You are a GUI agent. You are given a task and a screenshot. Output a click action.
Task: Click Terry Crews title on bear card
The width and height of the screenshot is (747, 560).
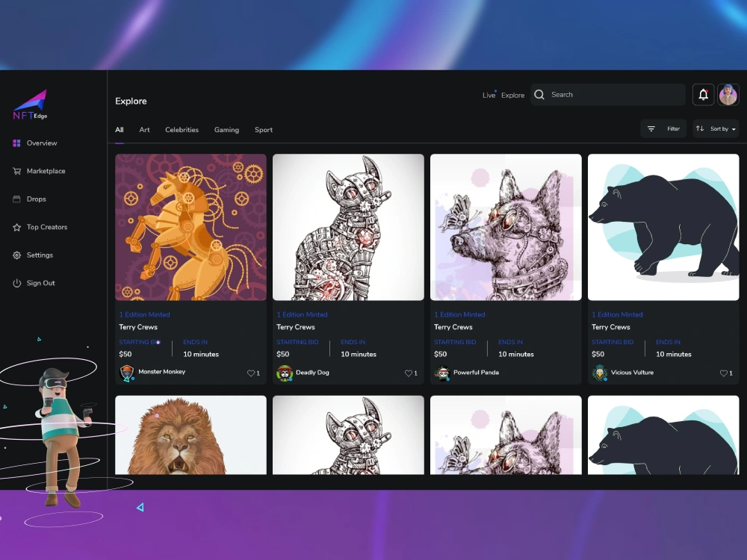(x=611, y=327)
